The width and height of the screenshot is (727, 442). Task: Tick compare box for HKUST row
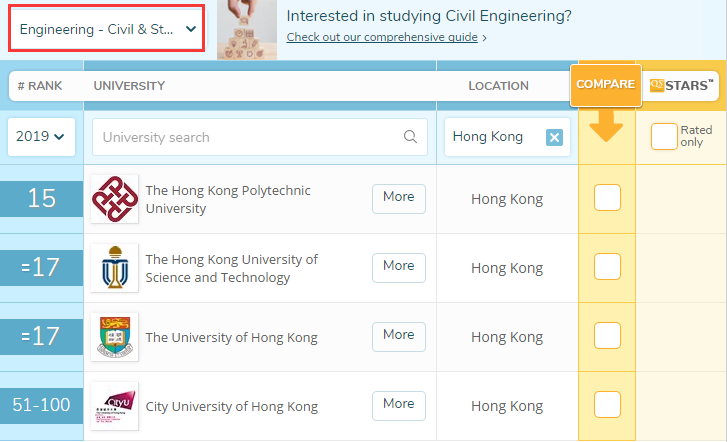click(x=607, y=267)
